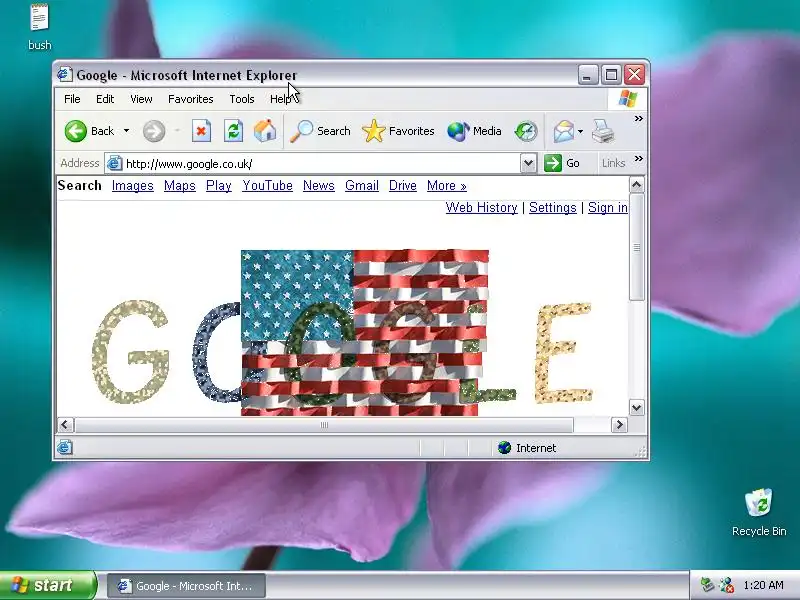Click the window resize grip corner

pyautogui.click(x=641, y=451)
